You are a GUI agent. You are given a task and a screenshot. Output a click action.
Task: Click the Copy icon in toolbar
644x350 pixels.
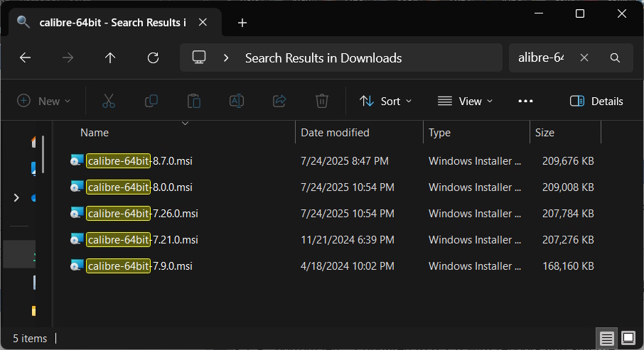click(x=151, y=101)
